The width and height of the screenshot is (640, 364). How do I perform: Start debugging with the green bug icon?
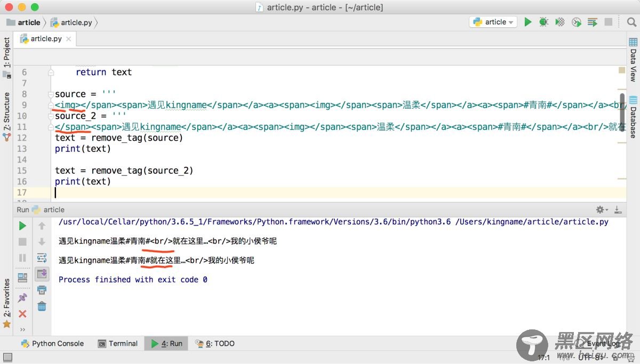(x=544, y=22)
